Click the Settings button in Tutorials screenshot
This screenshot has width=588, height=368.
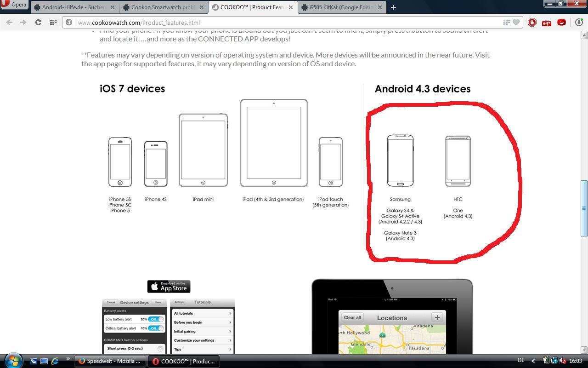[x=179, y=302]
